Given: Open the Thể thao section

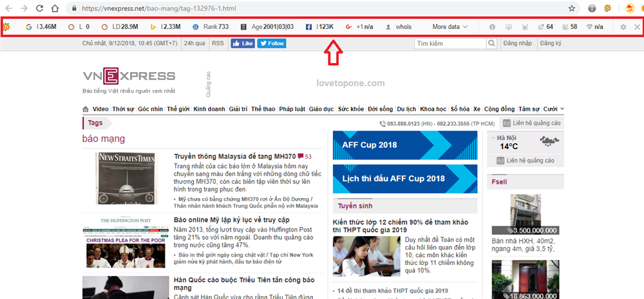Looking at the screenshot, I should point(264,109).
